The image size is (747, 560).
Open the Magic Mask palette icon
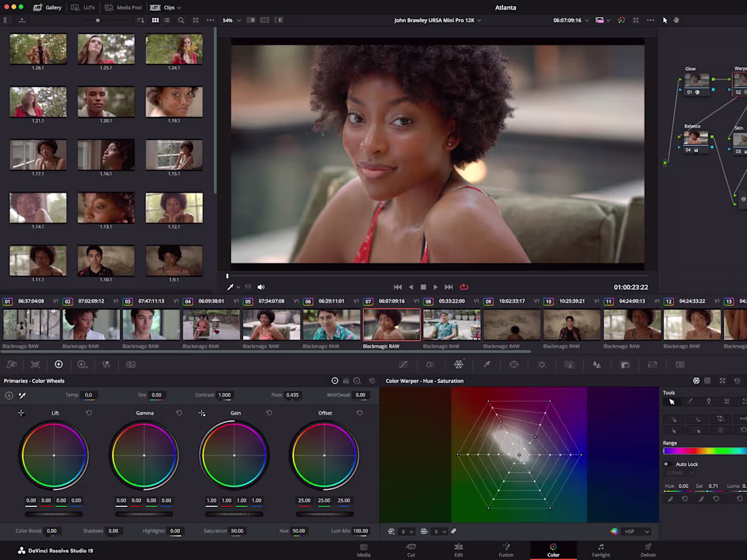(569, 365)
